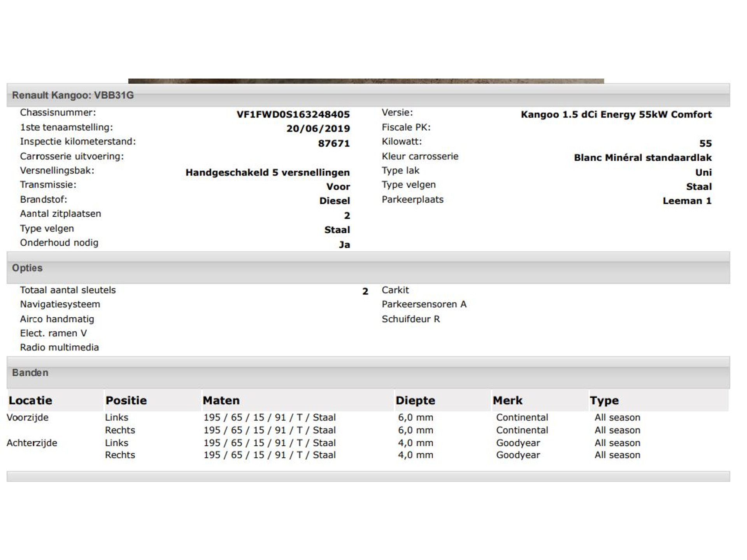
Task: Click the Navigatiesysteem option entry
Action: [60, 304]
